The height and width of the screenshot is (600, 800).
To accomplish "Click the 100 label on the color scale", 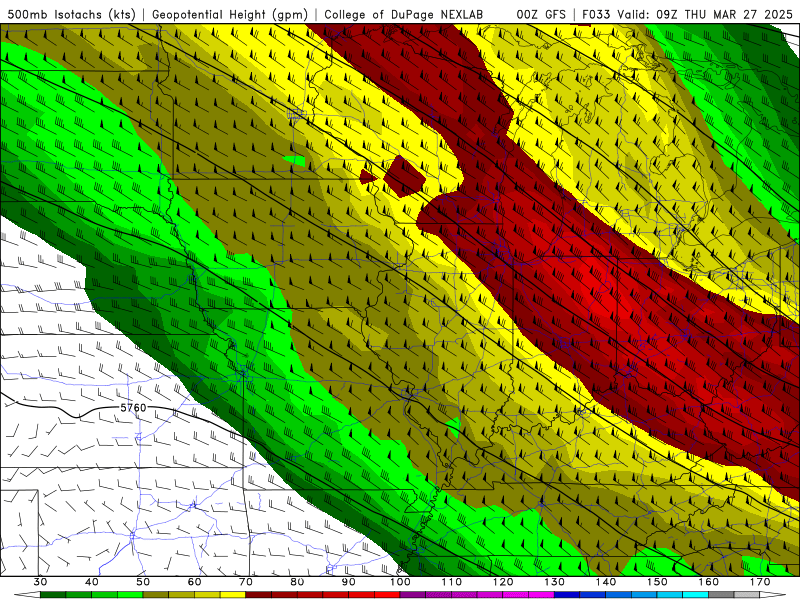I will tap(400, 582).
